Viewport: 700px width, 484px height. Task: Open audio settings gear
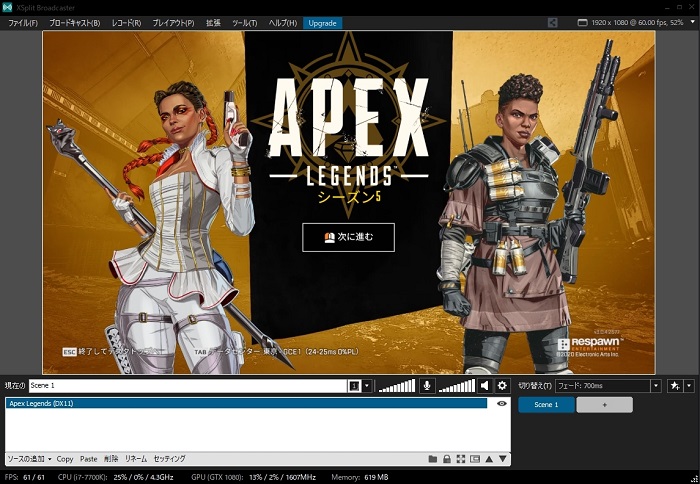click(502, 386)
